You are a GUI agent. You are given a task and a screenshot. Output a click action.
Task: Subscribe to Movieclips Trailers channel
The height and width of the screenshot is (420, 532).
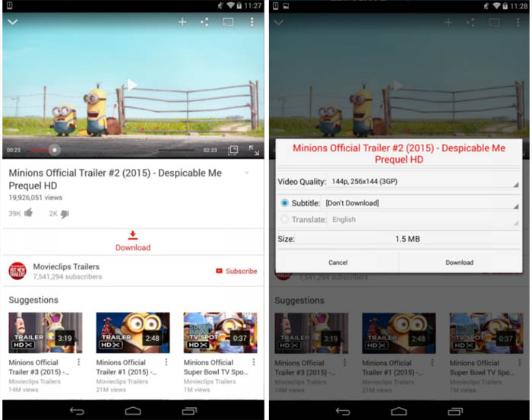[x=236, y=271]
